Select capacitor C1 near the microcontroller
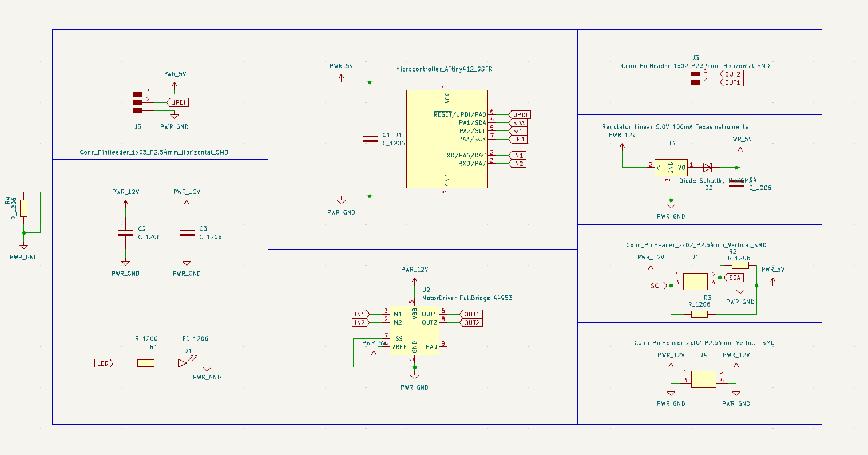Viewport: 868px width, 455px height. tap(370, 139)
